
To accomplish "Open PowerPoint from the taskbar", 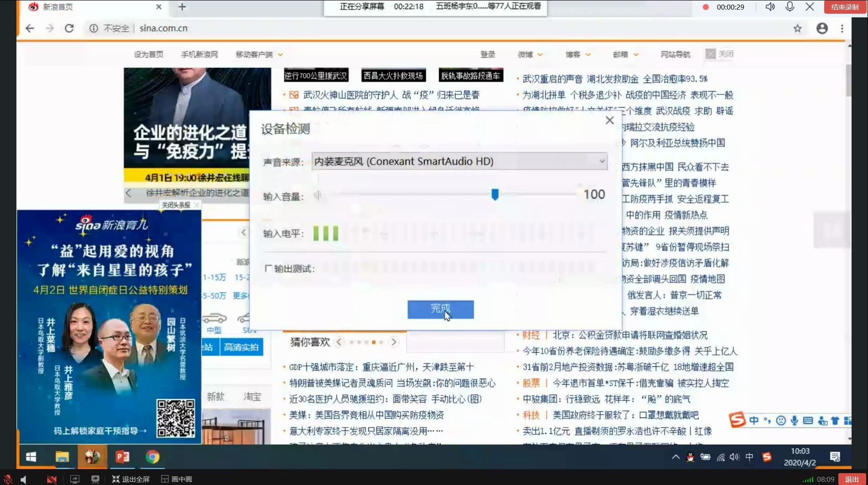I will click(122, 457).
